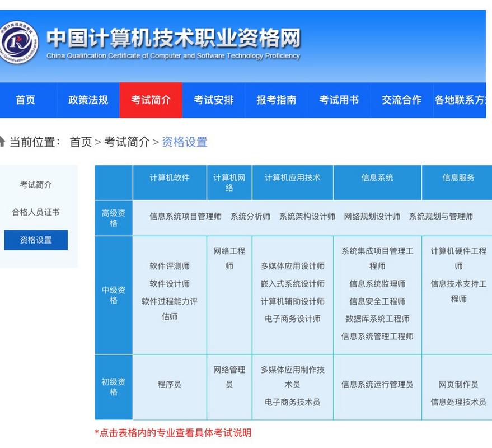492x448 pixels.
Task: Open 嵌入式系统设计师 exam details
Action: coord(293,284)
